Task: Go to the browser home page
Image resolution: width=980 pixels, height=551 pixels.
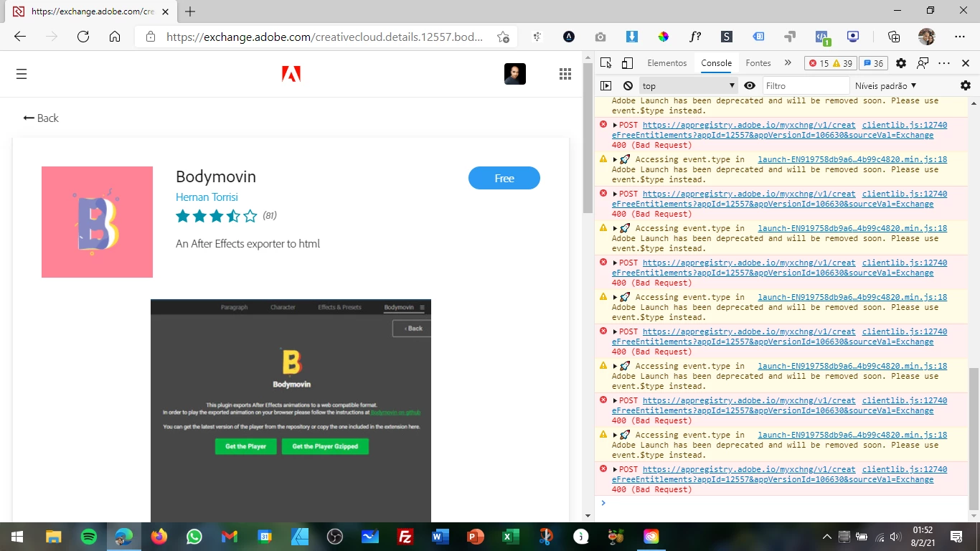Action: [115, 37]
